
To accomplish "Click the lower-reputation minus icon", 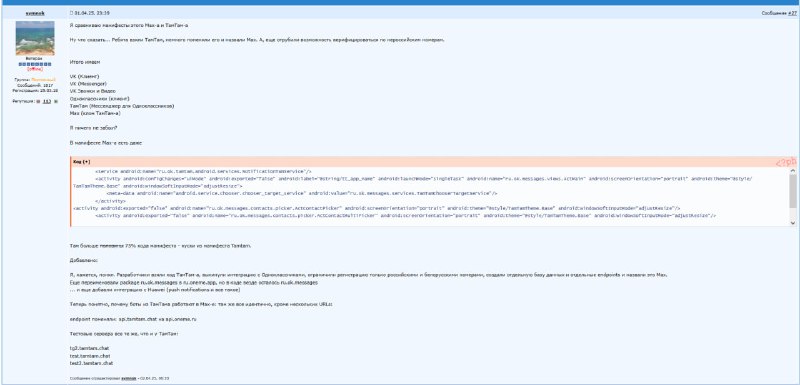I will tap(38, 101).
